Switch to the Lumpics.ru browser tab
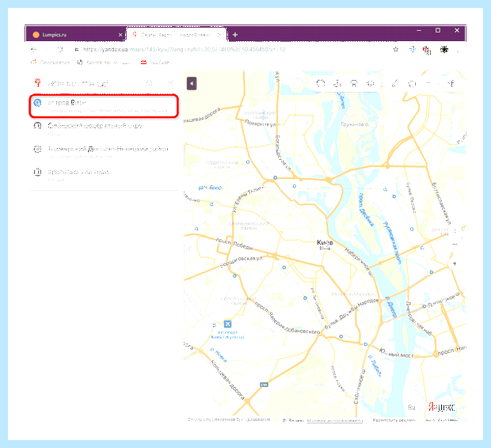Viewport: 491px width, 448px height. (x=75, y=35)
